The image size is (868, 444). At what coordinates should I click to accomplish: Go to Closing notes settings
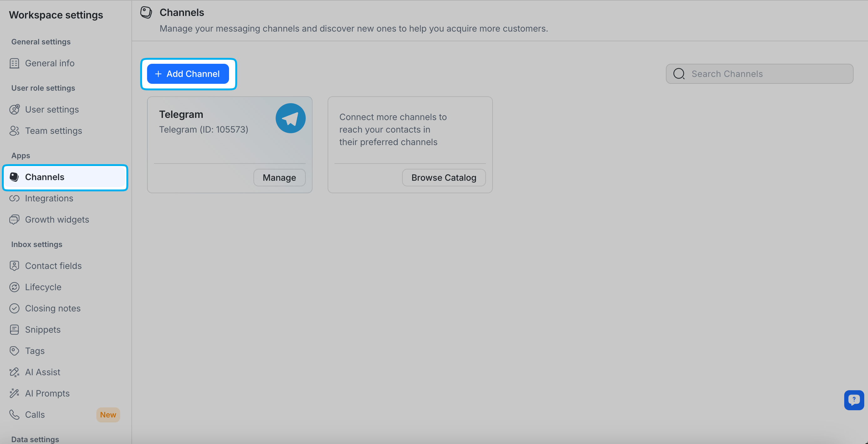click(x=53, y=308)
